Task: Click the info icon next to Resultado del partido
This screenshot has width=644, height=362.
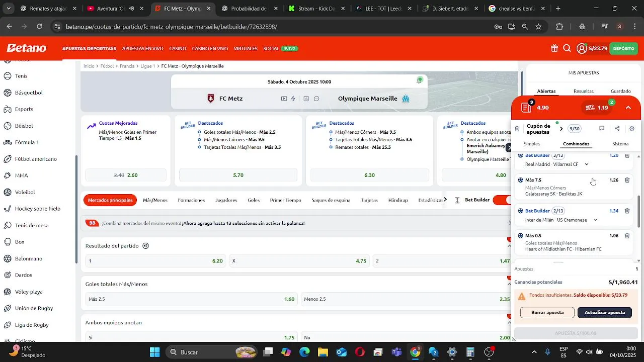Action: pyautogui.click(x=146, y=246)
